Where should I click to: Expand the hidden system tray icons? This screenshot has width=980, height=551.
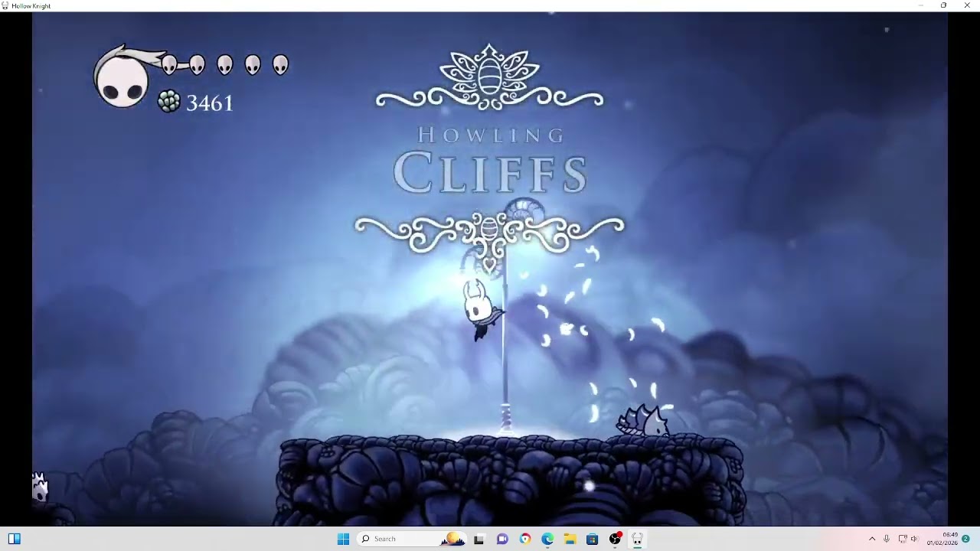pos(871,539)
